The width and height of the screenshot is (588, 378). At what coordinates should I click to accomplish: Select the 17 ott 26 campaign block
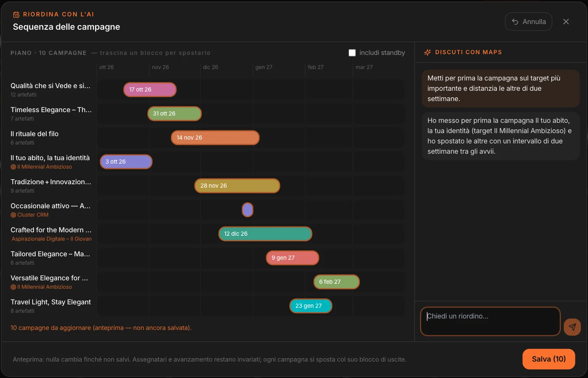[x=150, y=90]
